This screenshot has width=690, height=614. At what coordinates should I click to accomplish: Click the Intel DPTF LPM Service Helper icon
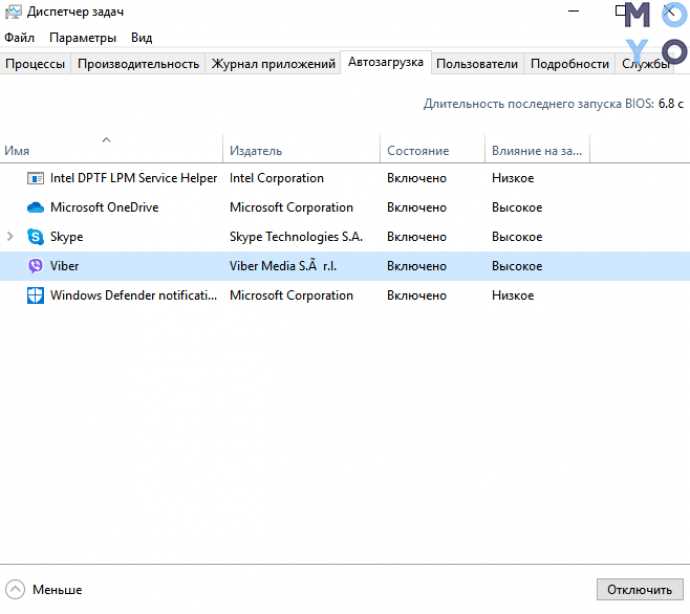(36, 178)
